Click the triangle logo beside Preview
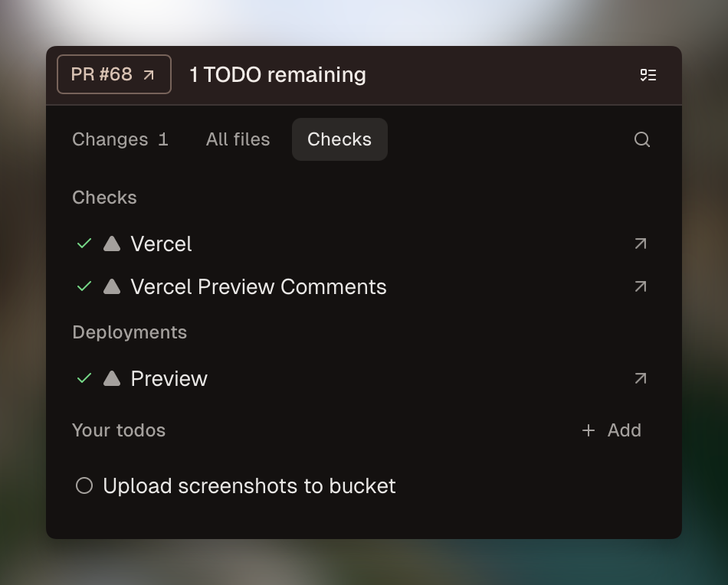The image size is (728, 585). [111, 378]
